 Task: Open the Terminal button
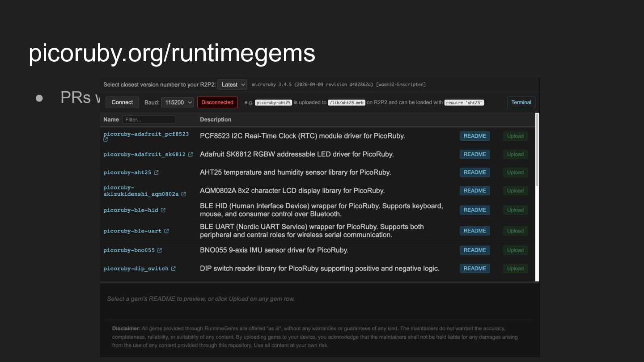pos(521,102)
